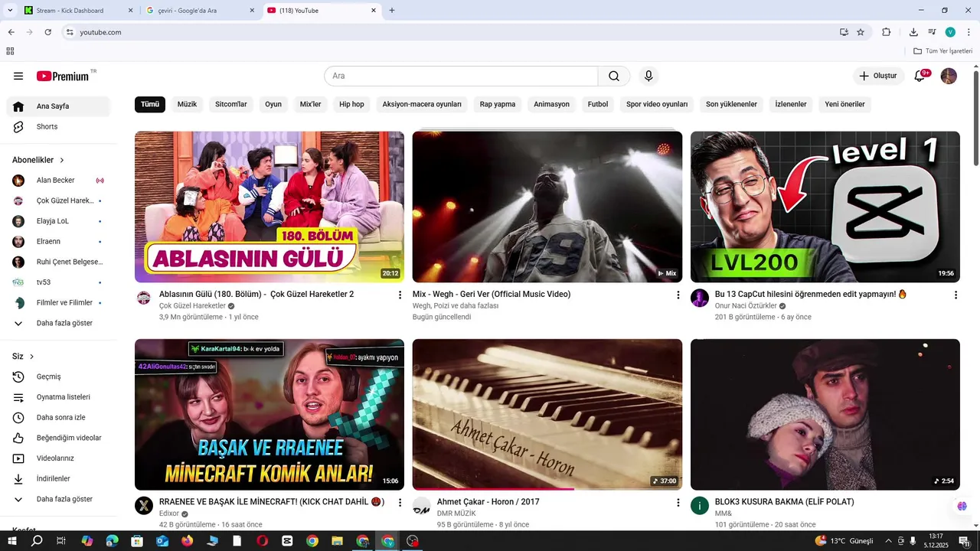
Task: Select the Hip hop filter chip
Action: click(x=351, y=104)
